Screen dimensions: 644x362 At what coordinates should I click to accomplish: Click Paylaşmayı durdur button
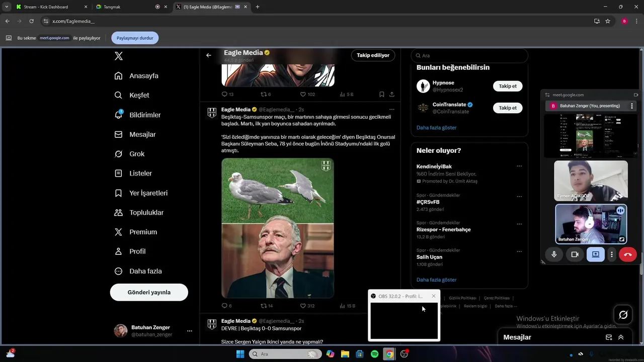(x=135, y=38)
